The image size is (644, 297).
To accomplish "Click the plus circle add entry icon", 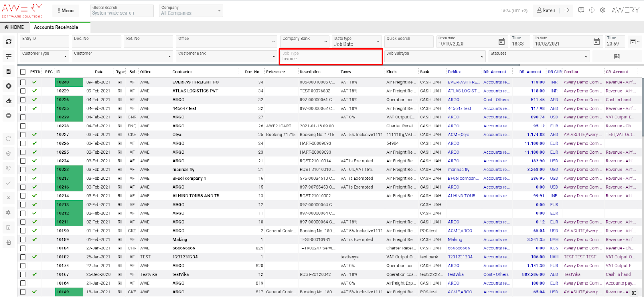I will point(8,86).
